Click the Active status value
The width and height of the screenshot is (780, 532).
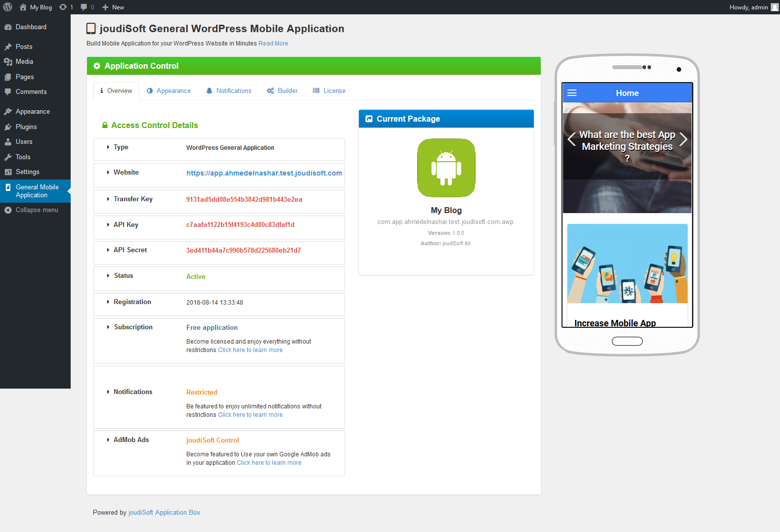click(196, 277)
